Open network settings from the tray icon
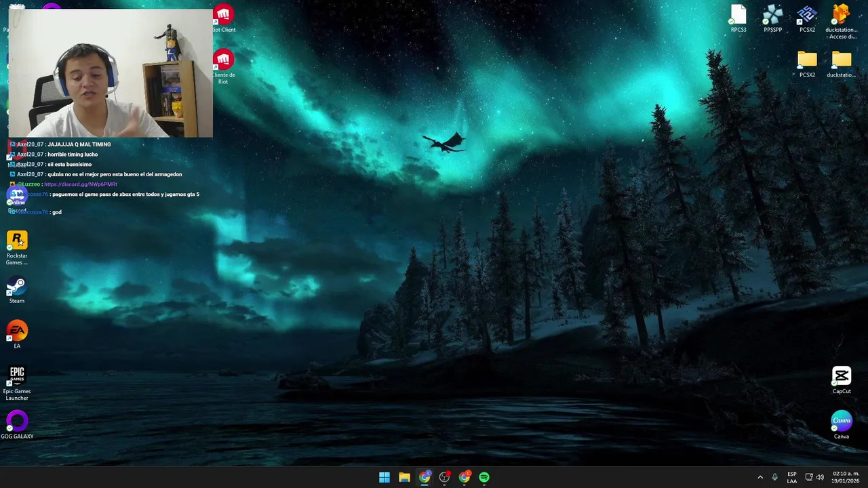868x488 pixels. 809,477
